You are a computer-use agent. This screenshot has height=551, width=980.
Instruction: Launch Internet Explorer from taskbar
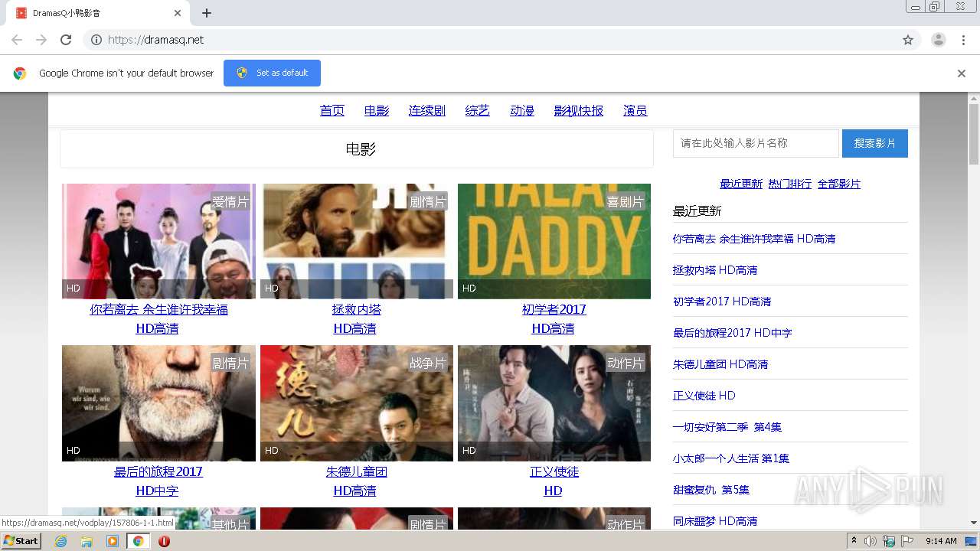60,541
